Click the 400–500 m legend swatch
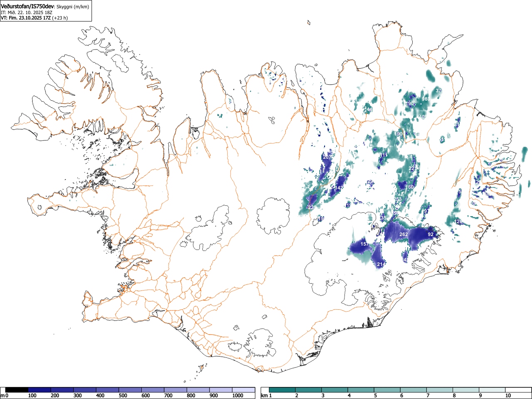 tap(108, 390)
